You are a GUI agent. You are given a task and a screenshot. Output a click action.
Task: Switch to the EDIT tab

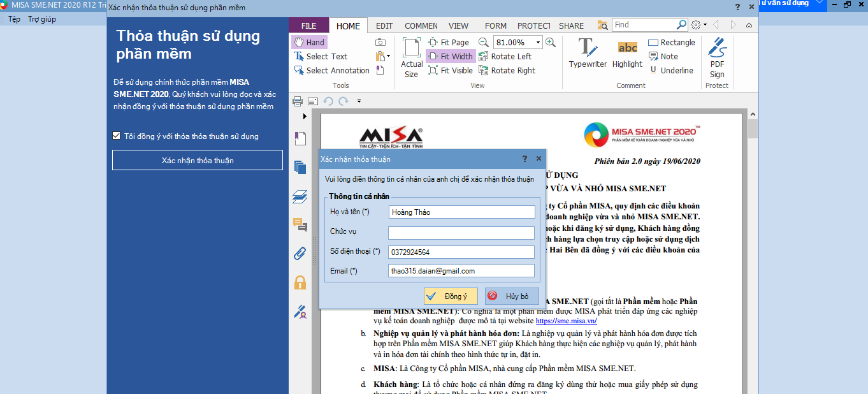click(x=384, y=26)
